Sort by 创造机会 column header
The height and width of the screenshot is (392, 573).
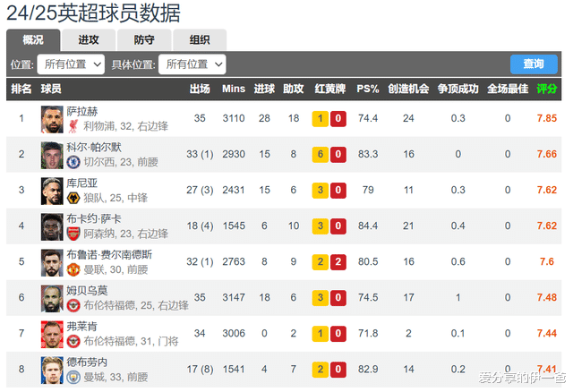pos(408,89)
